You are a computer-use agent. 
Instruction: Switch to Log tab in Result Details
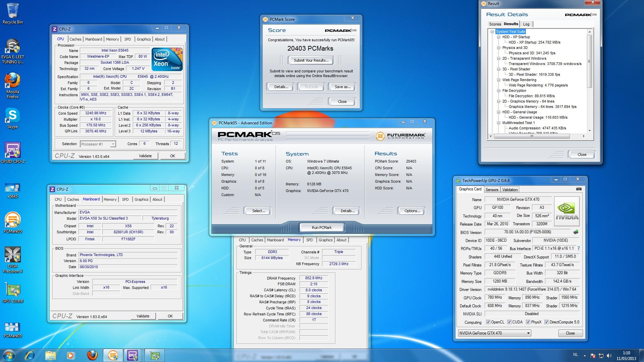pos(526,24)
